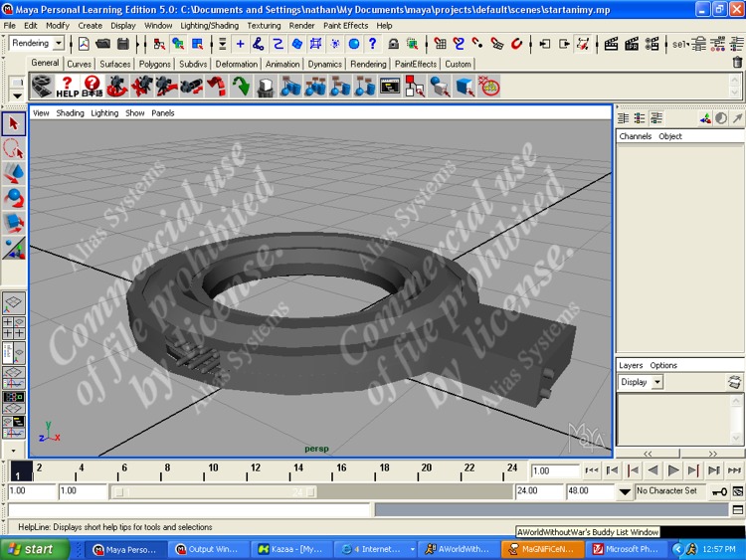Click frame 12 on the time slider
Viewport: 746px width, 560px height.
(x=255, y=471)
